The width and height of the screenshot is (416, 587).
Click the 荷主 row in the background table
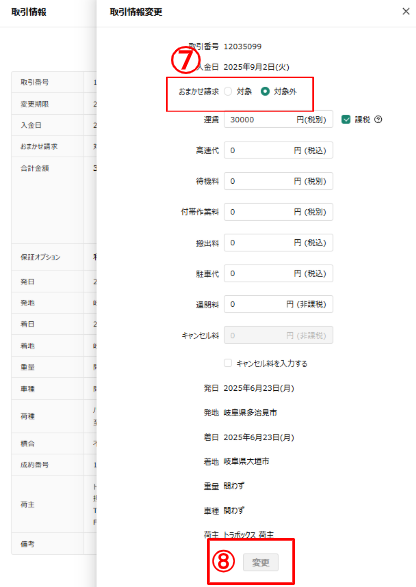point(54,504)
